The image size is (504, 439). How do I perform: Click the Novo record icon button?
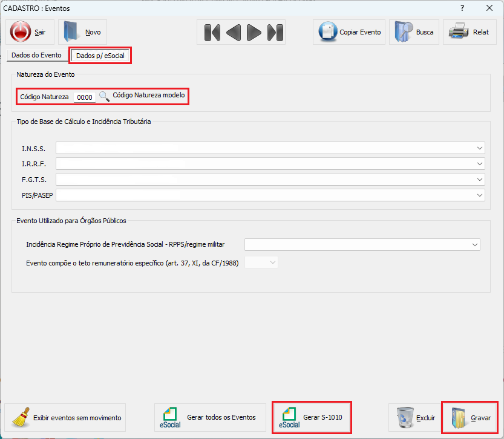[82, 32]
